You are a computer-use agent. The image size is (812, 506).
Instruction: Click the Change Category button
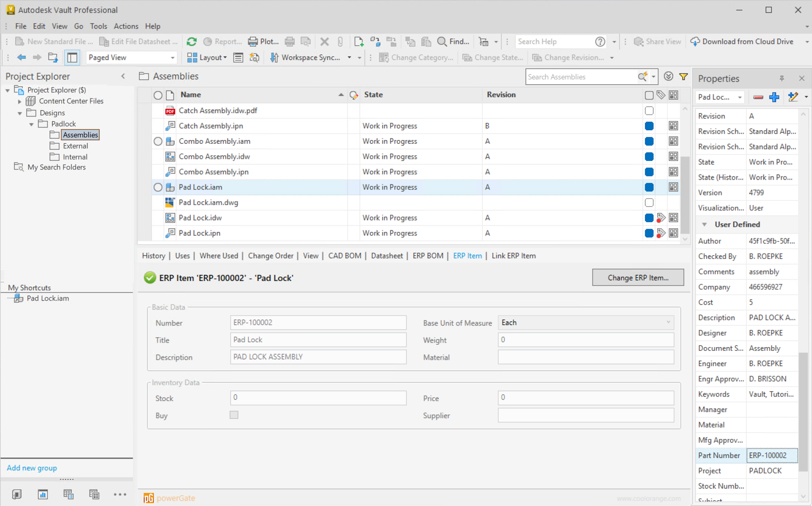click(416, 58)
